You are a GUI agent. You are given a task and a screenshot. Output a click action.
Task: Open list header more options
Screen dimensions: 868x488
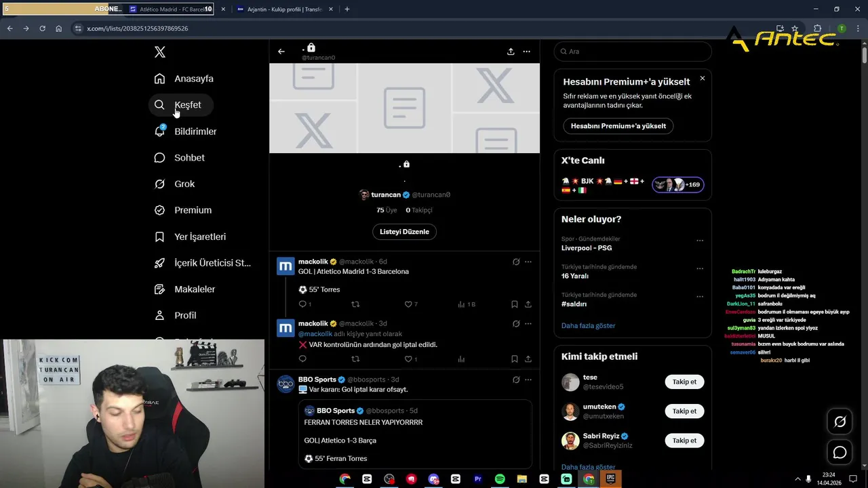[x=526, y=52]
